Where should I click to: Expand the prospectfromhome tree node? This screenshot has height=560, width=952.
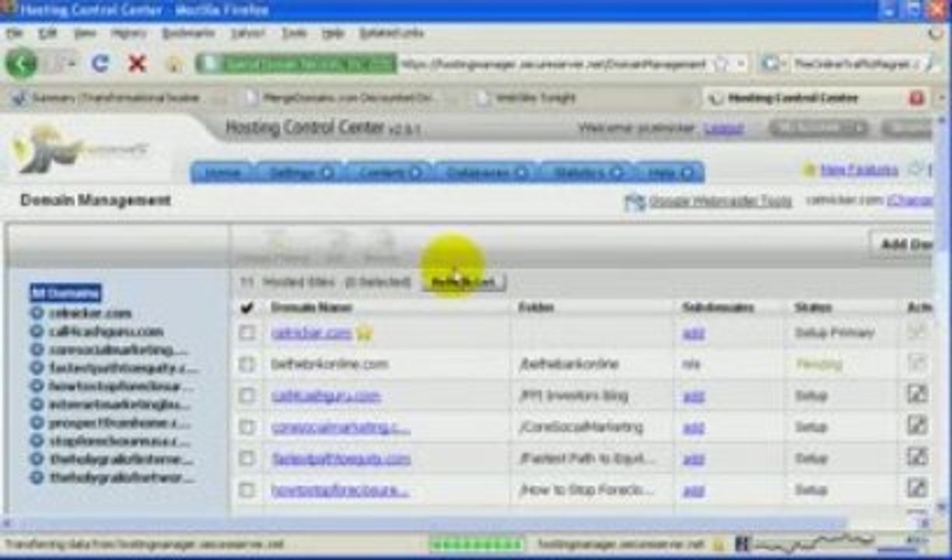click(37, 422)
